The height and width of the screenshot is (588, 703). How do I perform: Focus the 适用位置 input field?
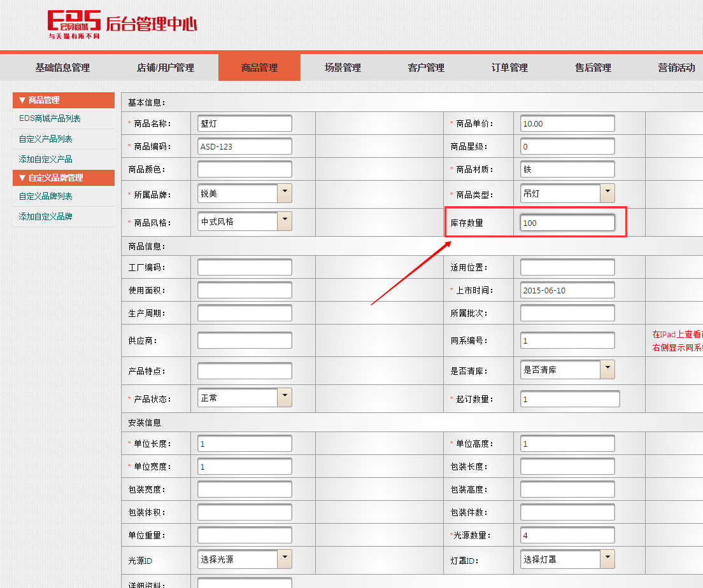(567, 267)
